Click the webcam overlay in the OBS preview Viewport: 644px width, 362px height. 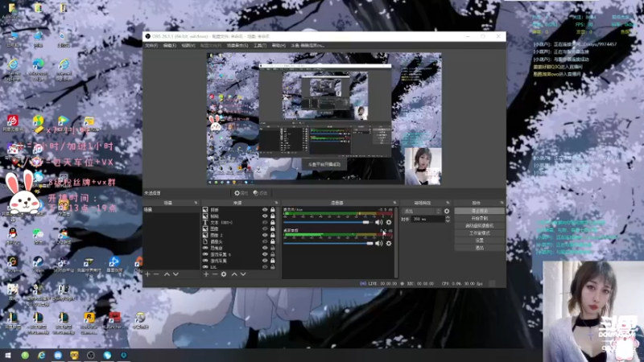tap(423, 167)
